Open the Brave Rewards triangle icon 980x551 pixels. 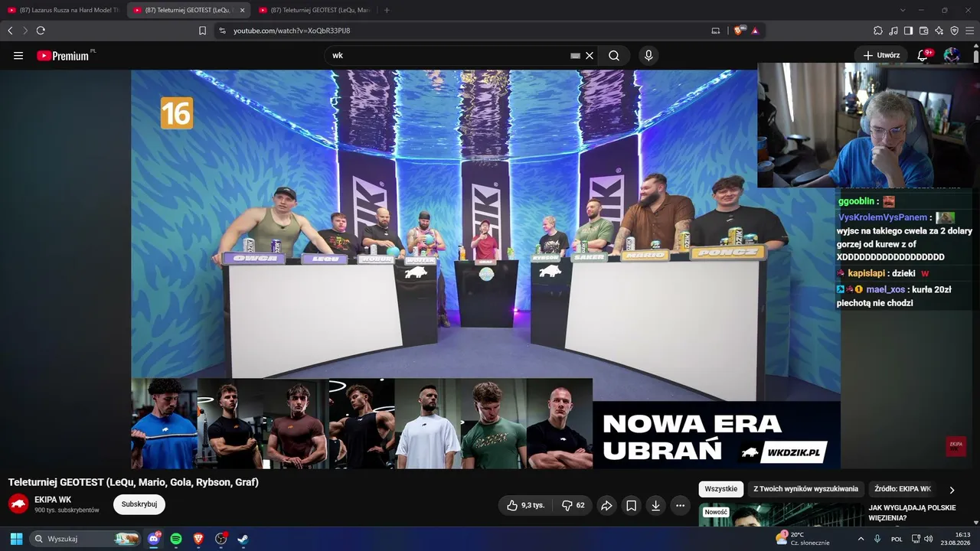[x=755, y=31]
